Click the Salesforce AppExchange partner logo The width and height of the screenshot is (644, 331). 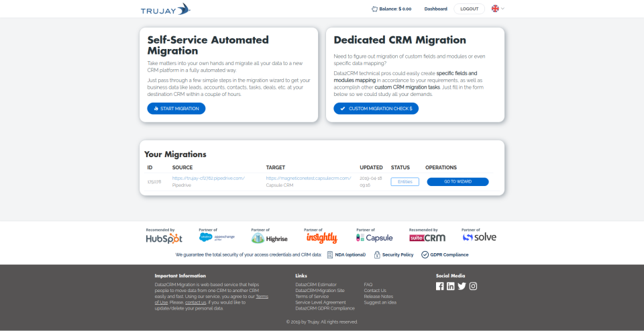pyautogui.click(x=217, y=237)
